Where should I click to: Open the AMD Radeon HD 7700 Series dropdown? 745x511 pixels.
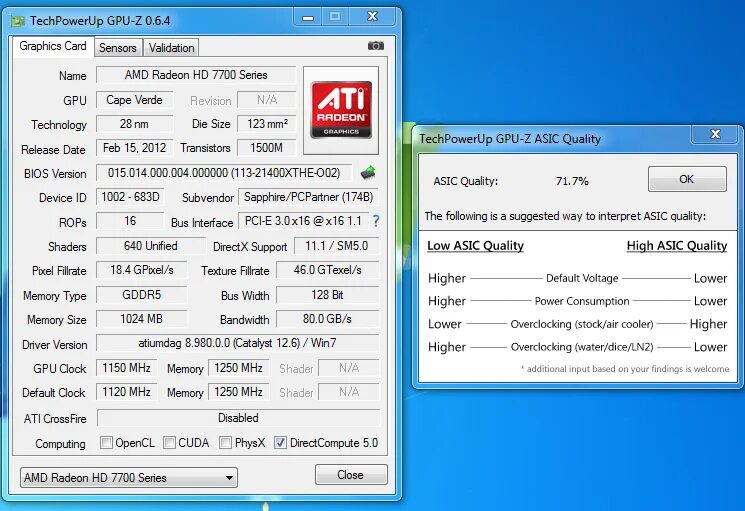tap(129, 477)
